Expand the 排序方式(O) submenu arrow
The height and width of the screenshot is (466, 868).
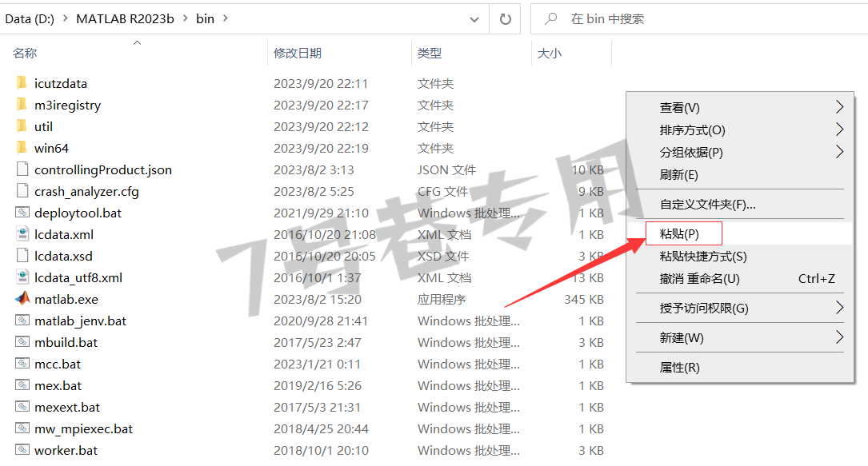[x=840, y=129]
